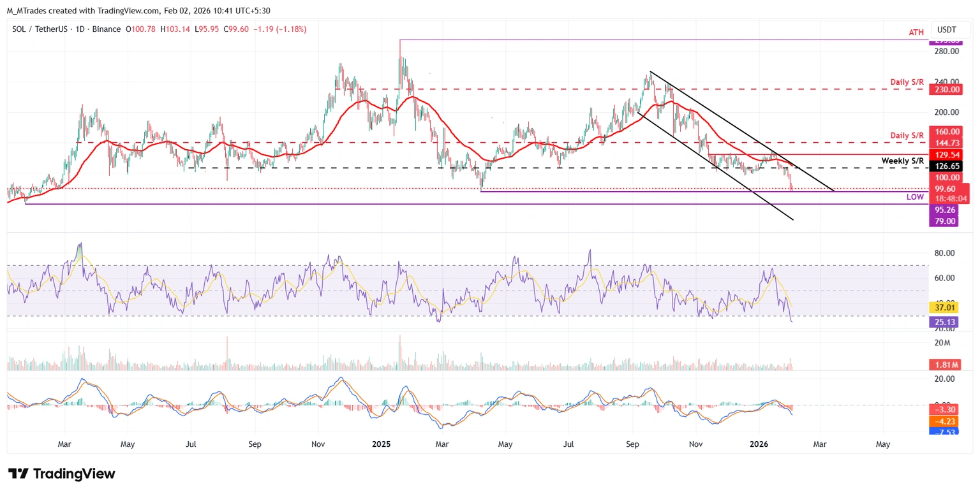Click the MACD line -7.53 label
The width and height of the screenshot is (980, 494).
[x=944, y=432]
